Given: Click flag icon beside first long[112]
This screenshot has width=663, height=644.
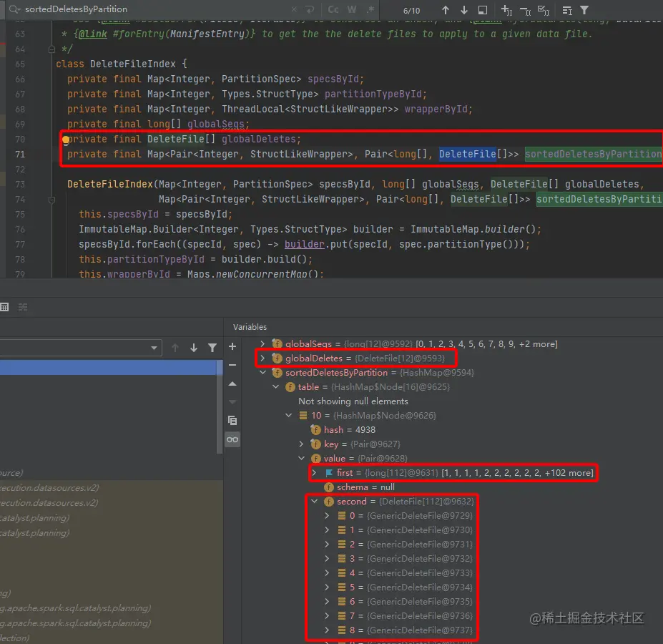Looking at the screenshot, I should (329, 473).
